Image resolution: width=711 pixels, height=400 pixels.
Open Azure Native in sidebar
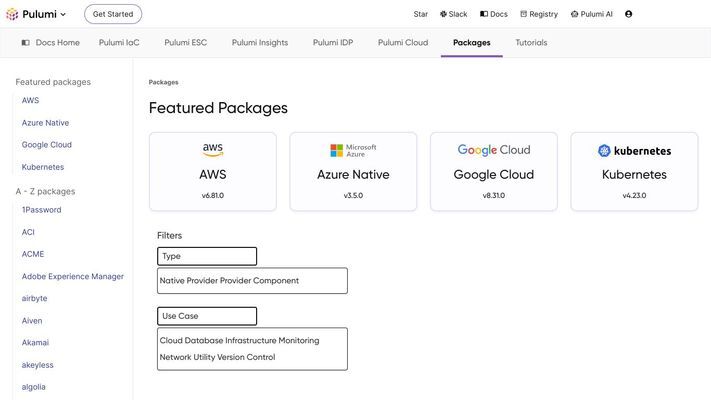point(45,122)
